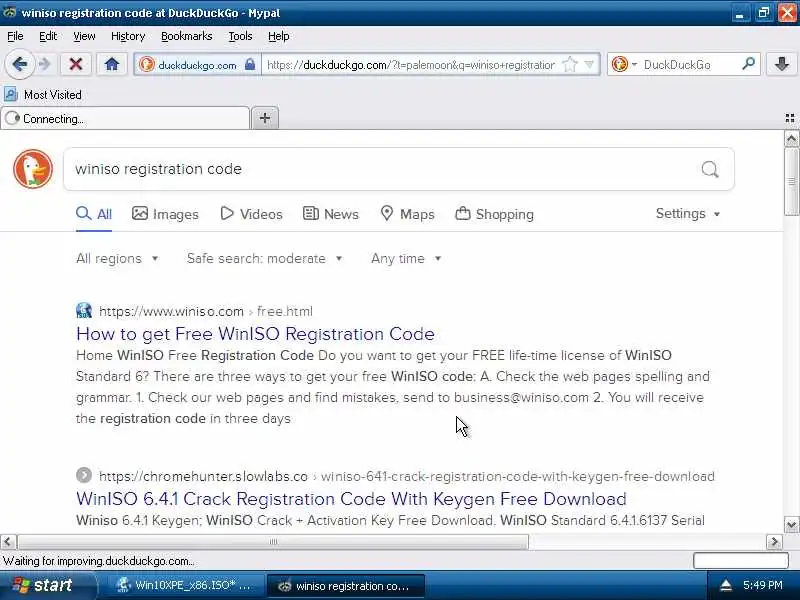The width and height of the screenshot is (800, 600).
Task: Click the search bar magnifier icon
Action: (748, 64)
